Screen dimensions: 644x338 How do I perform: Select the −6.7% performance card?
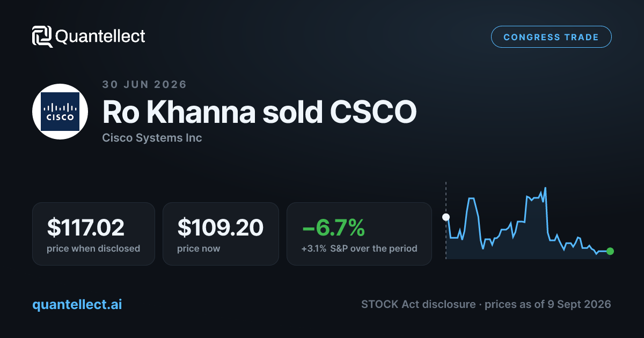pyautogui.click(x=359, y=234)
